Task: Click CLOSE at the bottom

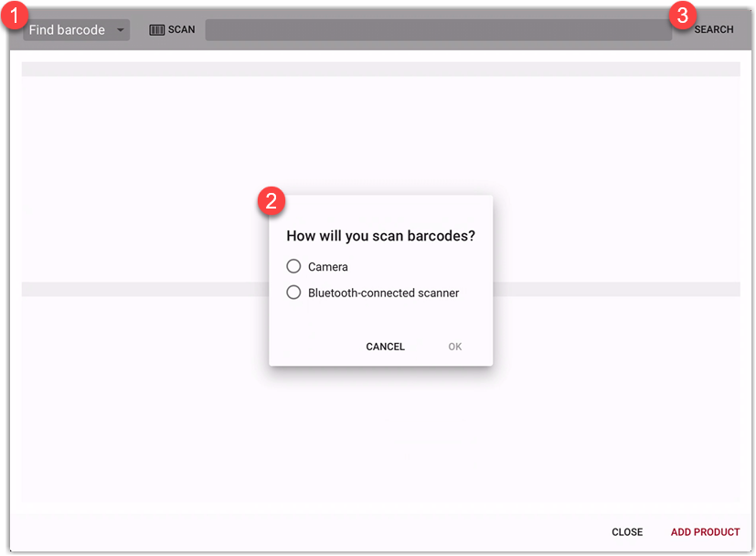Action: click(627, 532)
